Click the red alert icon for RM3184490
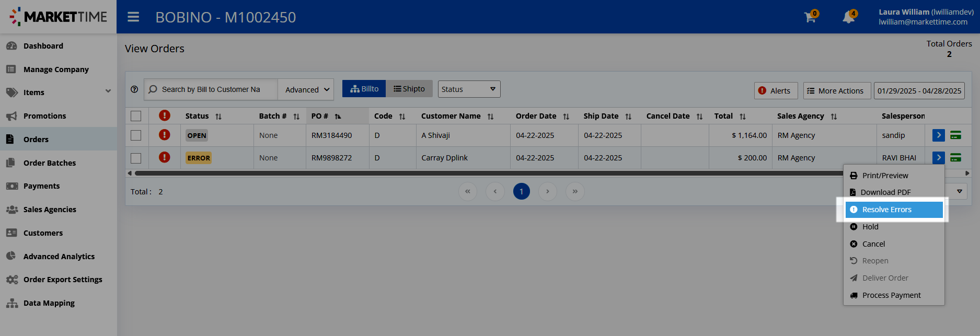 pyautogui.click(x=165, y=135)
